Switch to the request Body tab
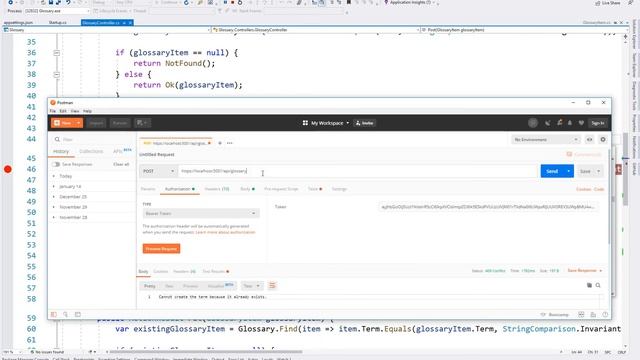The width and height of the screenshot is (640, 360). click(x=247, y=189)
